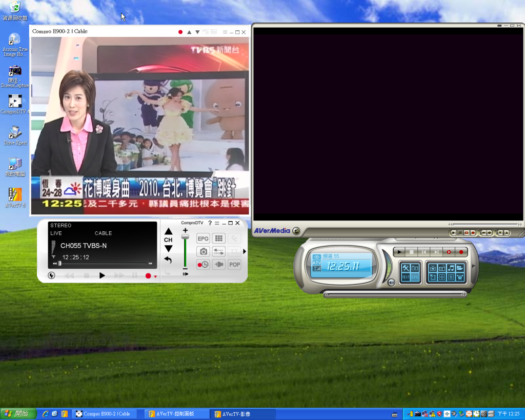Image resolution: width=525 pixels, height=420 pixels.
Task: Switch to TV mode in AVerTV panel
Action: point(433,268)
